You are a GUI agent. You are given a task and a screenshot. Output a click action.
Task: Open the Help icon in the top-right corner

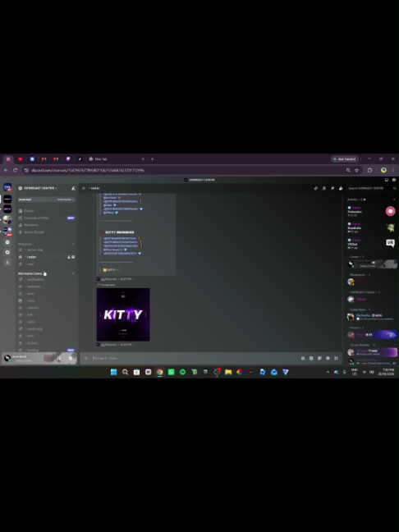[394, 180]
